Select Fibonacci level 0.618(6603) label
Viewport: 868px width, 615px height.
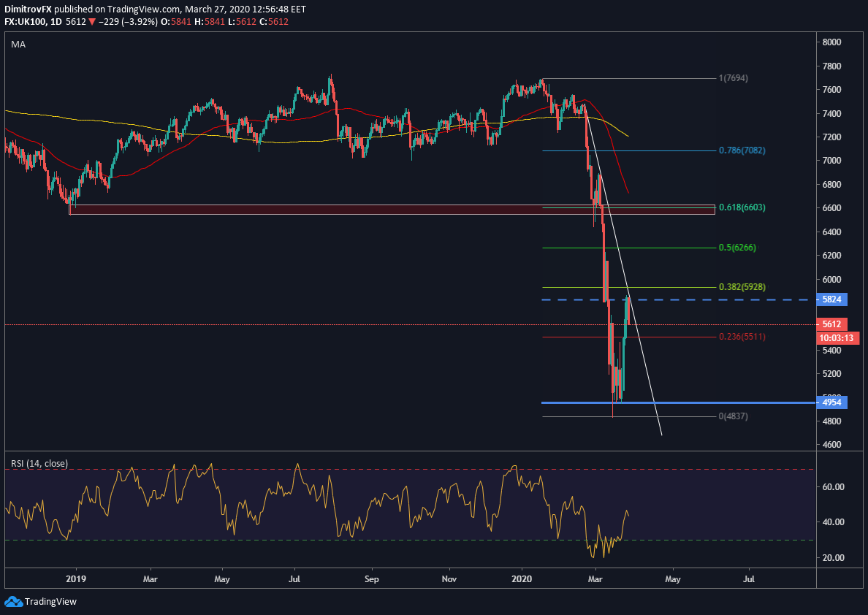pyautogui.click(x=742, y=207)
